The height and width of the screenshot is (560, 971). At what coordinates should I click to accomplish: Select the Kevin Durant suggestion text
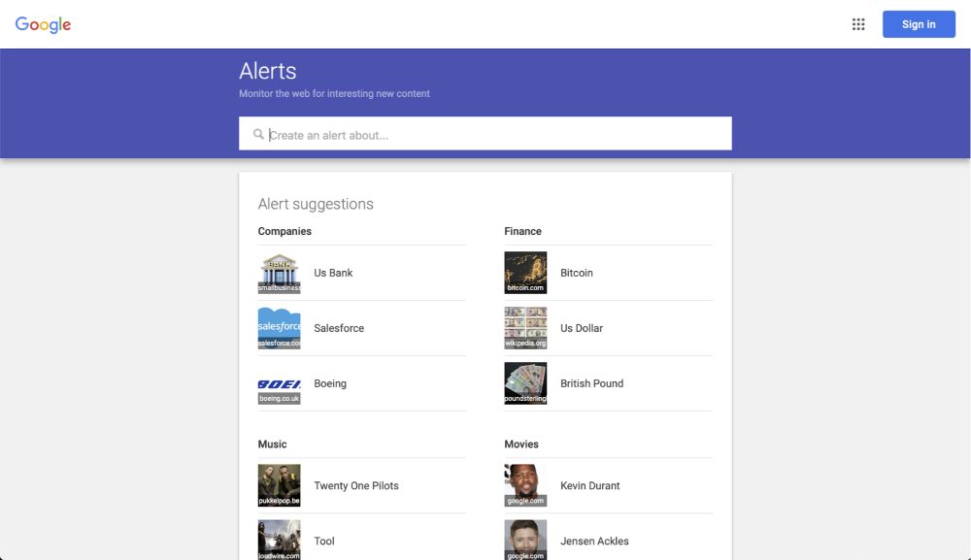[x=590, y=485]
